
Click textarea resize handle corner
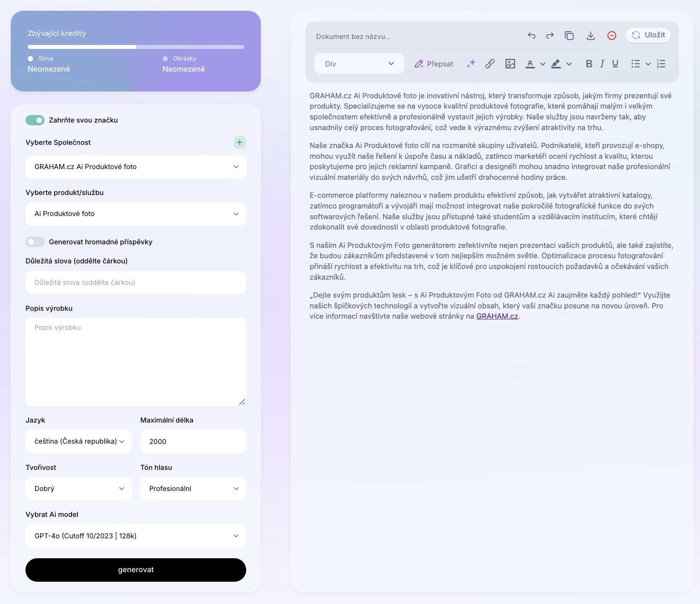[x=242, y=402]
